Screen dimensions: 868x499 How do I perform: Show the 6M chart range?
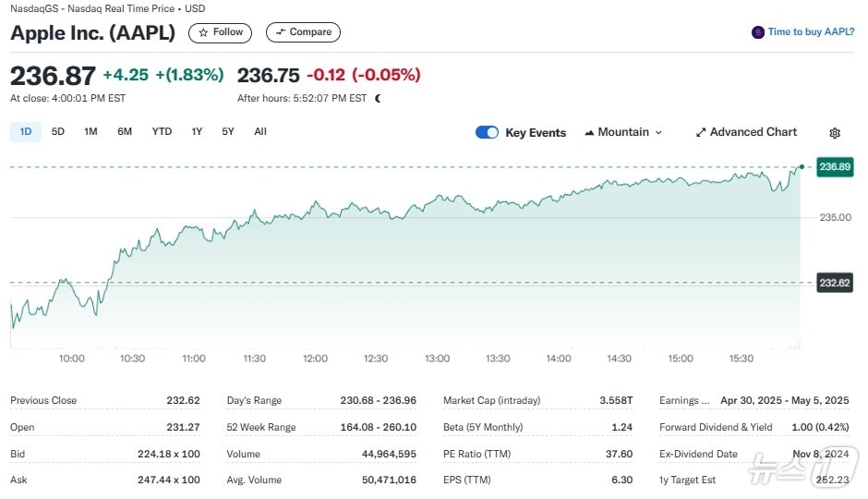125,132
